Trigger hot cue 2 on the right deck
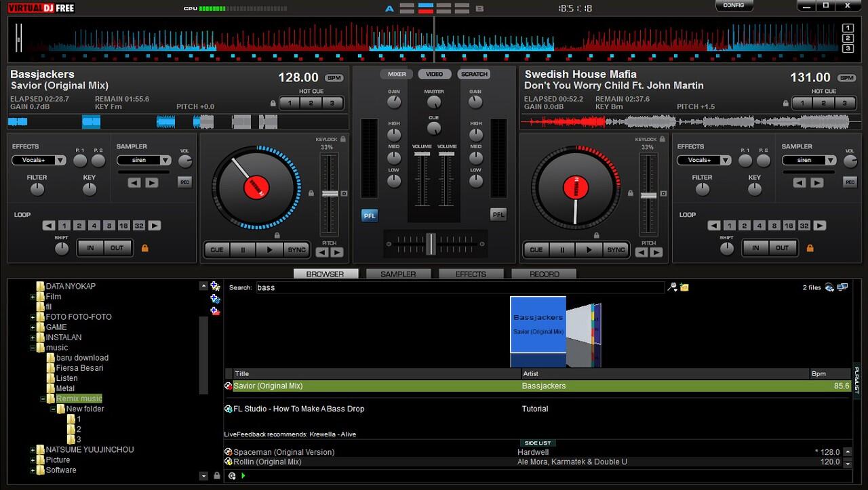The width and height of the screenshot is (868, 490). 823,103
